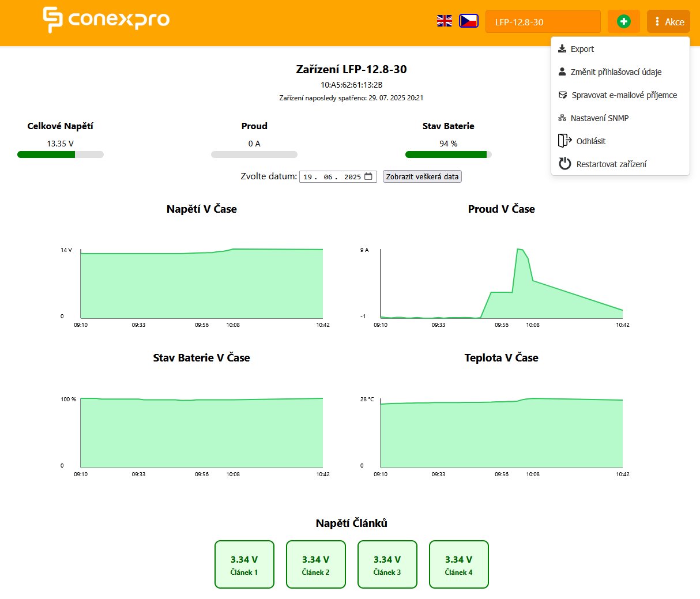Open calendar picker icon in date field

click(x=368, y=176)
